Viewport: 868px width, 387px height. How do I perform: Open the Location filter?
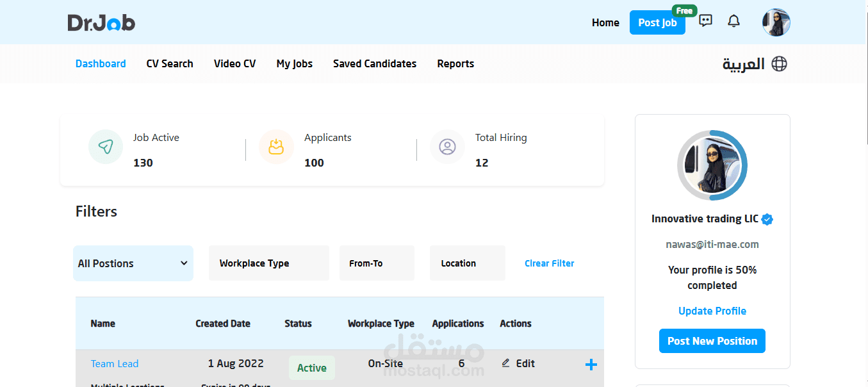click(467, 263)
